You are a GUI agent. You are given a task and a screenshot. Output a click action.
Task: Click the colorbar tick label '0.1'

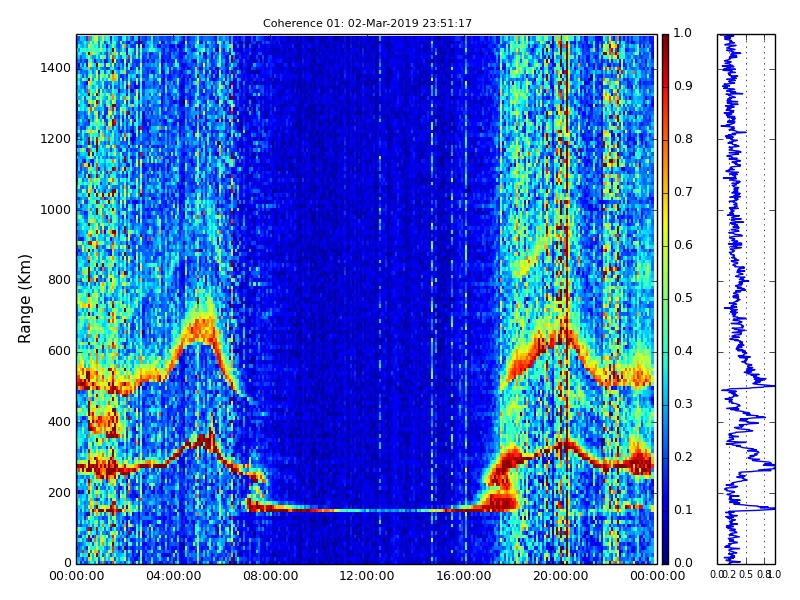tap(683, 510)
